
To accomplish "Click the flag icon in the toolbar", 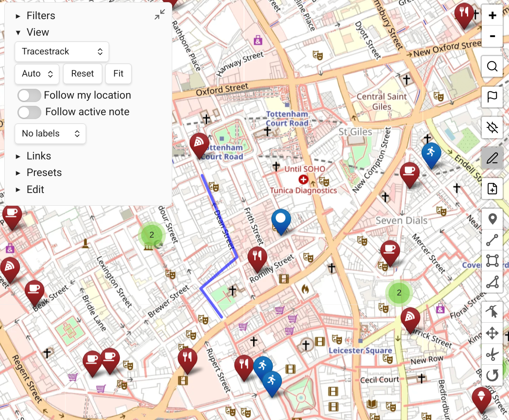I will [x=492, y=97].
